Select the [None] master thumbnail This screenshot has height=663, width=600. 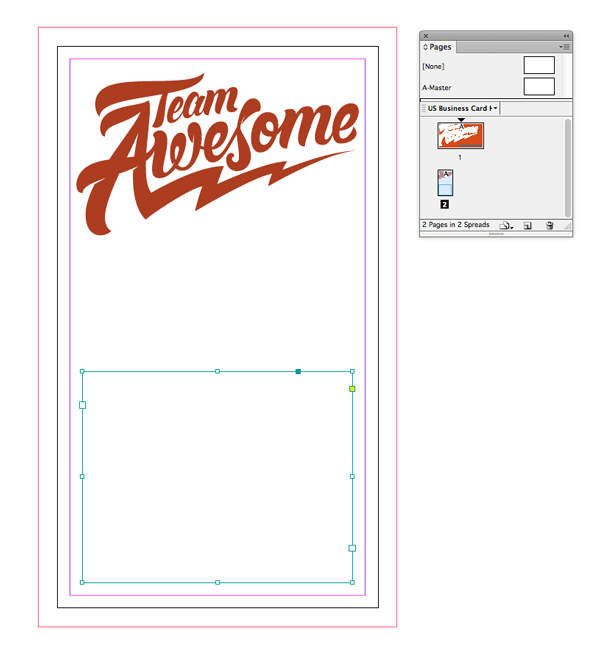pyautogui.click(x=539, y=66)
